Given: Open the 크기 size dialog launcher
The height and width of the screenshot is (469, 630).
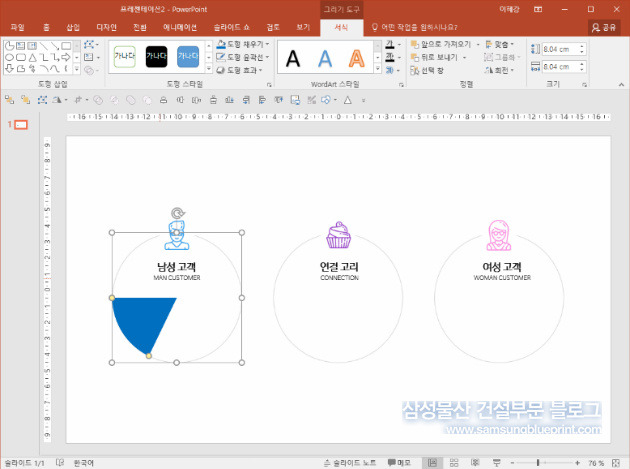Looking at the screenshot, I should point(584,84).
